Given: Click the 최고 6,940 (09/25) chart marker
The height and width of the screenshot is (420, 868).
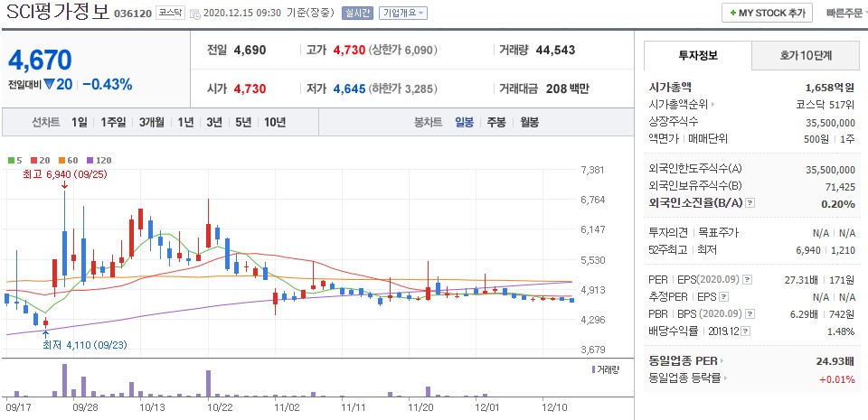Looking at the screenshot, I should [x=65, y=174].
